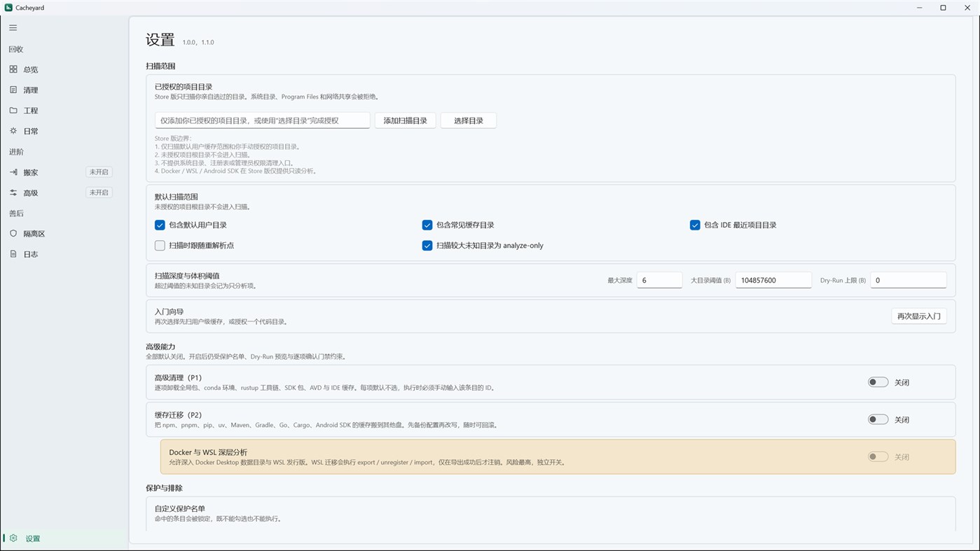Enable 扫描时跟随重解析点 checkbox
This screenshot has height=551, width=980.
point(160,245)
